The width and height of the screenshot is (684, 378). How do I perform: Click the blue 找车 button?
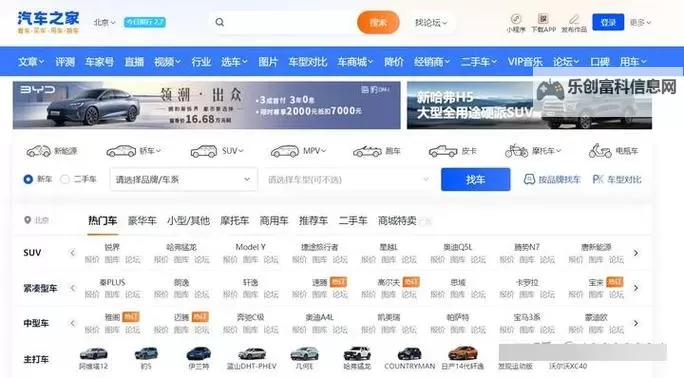[475, 179]
